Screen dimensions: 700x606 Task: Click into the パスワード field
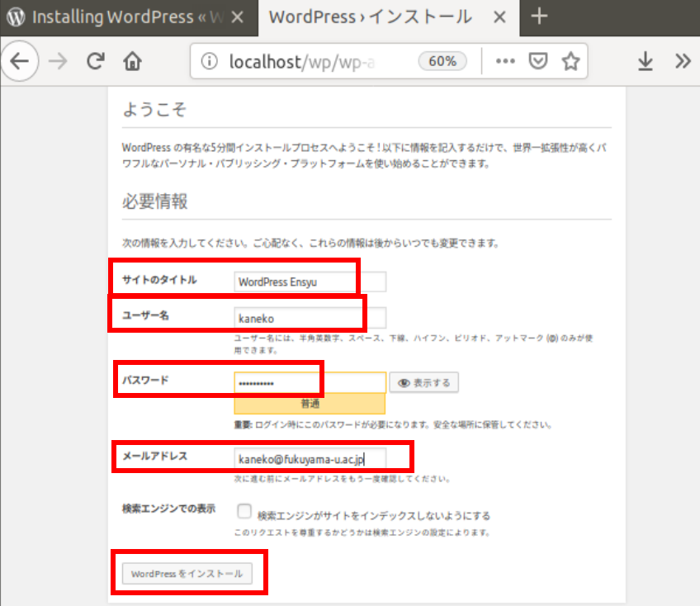tap(310, 383)
